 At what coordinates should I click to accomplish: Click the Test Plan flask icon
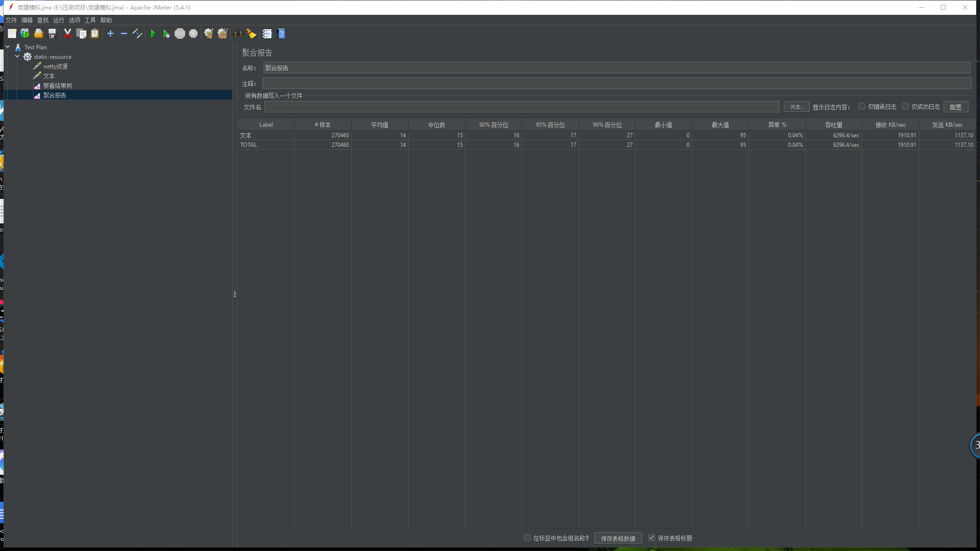click(18, 47)
